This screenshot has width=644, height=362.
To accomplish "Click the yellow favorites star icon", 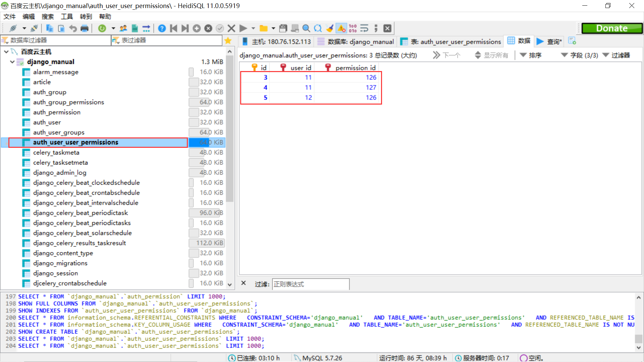I will click(228, 41).
